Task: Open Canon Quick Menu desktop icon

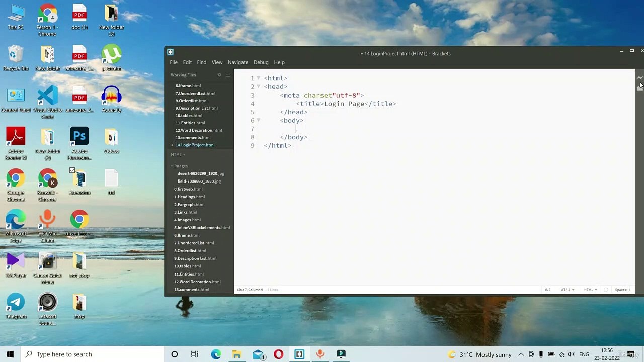Action: pyautogui.click(x=47, y=268)
